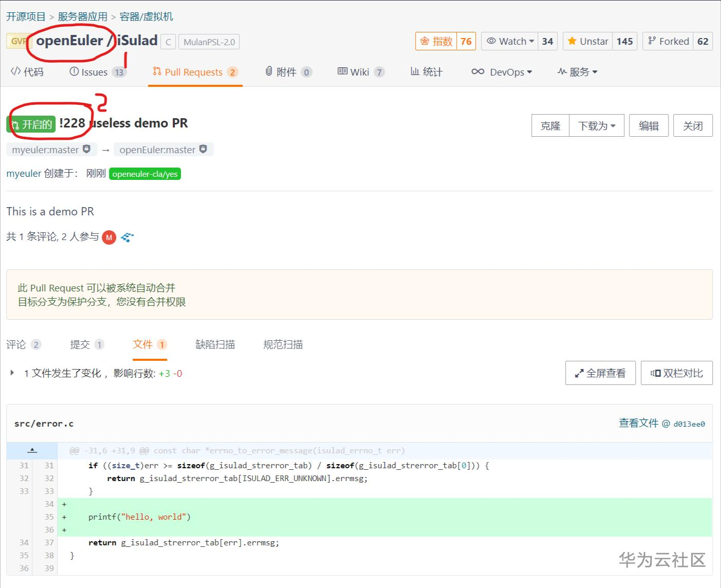
Task: Expand the 下载为 download dropdown
Action: (x=597, y=125)
